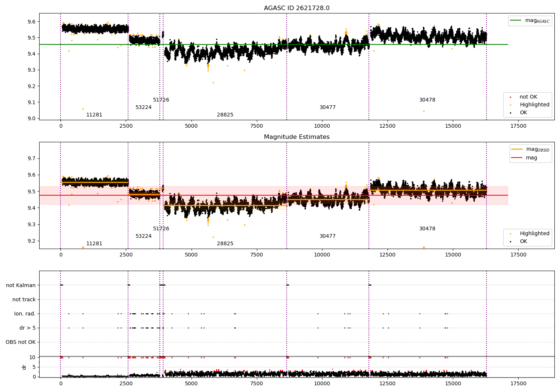Viewport: 560px width, 392px height.
Task: Click obsid label 51726 in the top plot
Action: point(161,100)
